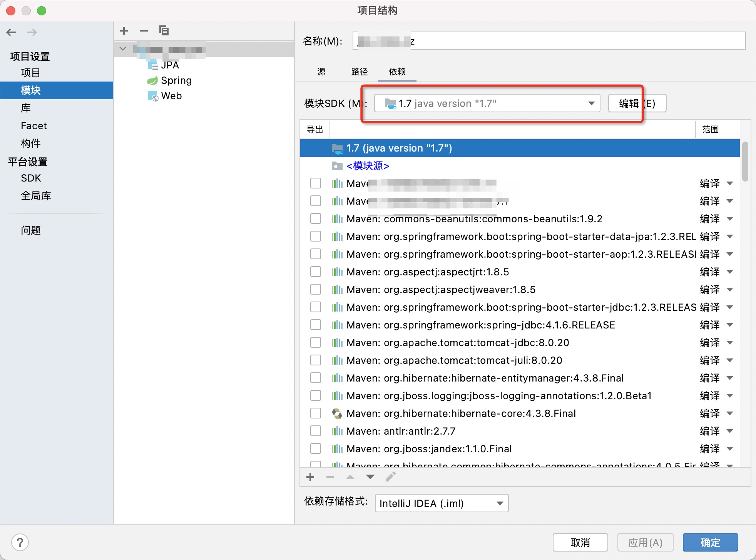Add dependency with bottom plus icon

[310, 477]
